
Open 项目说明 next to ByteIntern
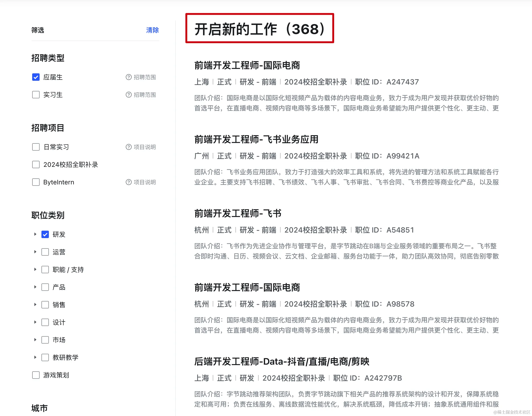point(145,182)
